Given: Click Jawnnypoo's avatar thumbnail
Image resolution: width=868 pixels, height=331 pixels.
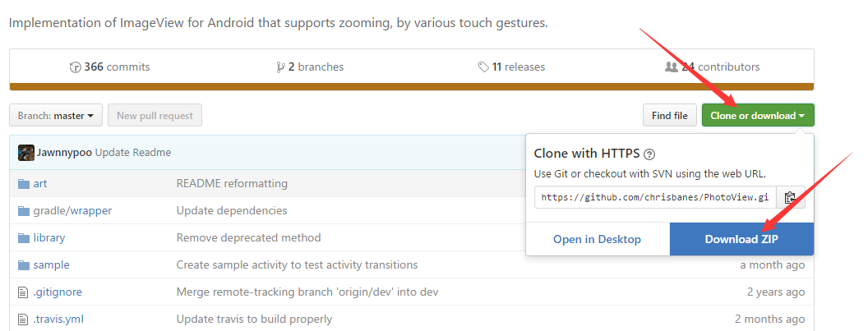Looking at the screenshot, I should (x=26, y=152).
